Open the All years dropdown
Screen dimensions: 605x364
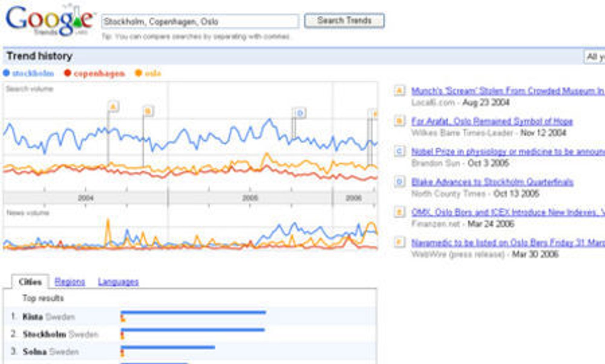click(x=594, y=57)
